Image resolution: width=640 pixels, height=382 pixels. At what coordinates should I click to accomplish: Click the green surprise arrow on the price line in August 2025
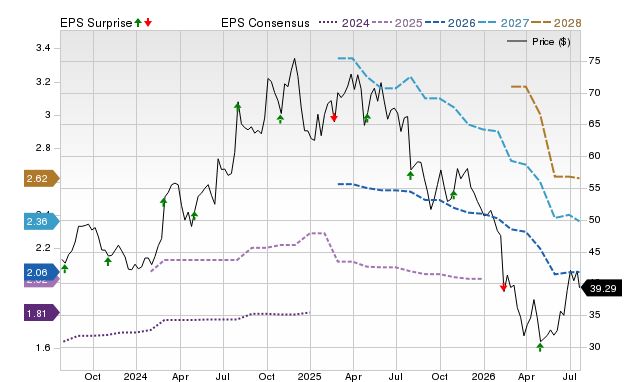tap(410, 175)
